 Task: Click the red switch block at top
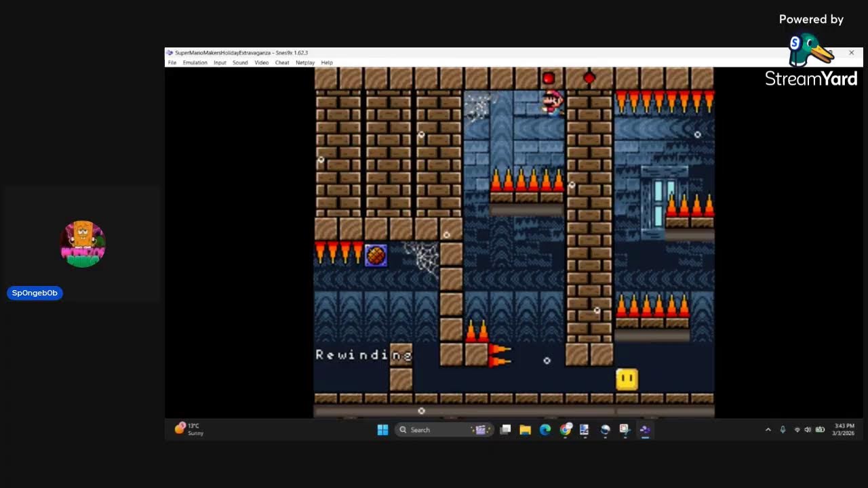(549, 79)
